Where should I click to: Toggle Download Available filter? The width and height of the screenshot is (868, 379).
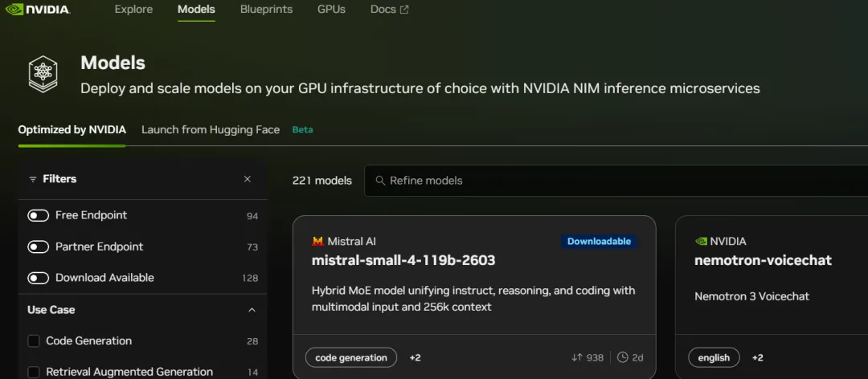pos(39,278)
